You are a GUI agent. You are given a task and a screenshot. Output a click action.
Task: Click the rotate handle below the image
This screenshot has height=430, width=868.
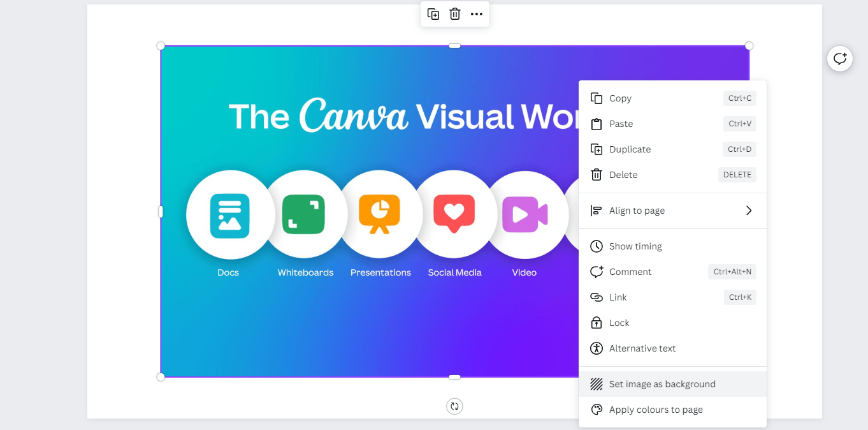454,406
